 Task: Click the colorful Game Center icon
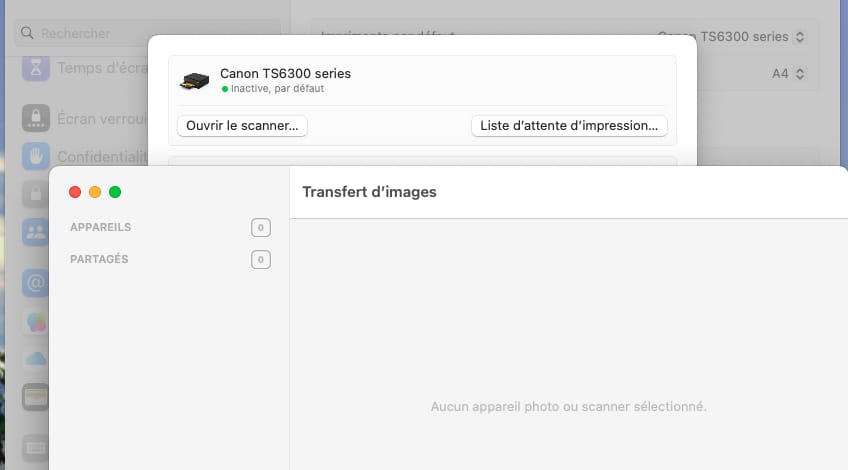pyautogui.click(x=36, y=322)
